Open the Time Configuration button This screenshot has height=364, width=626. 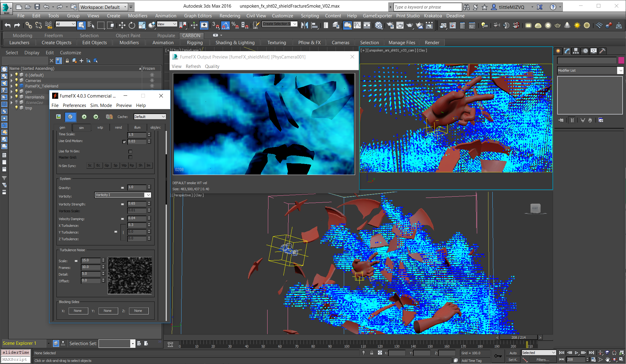coord(593,360)
